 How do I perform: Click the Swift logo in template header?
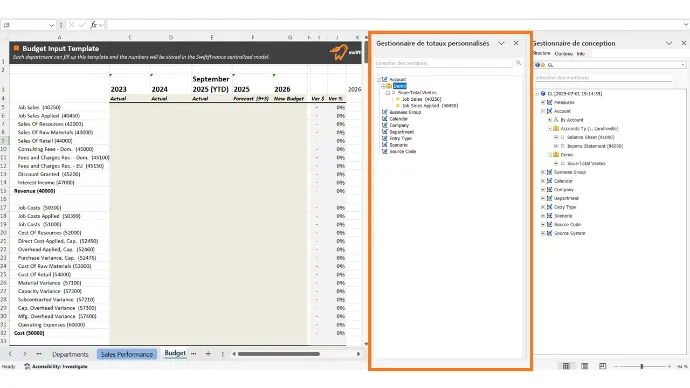(339, 52)
